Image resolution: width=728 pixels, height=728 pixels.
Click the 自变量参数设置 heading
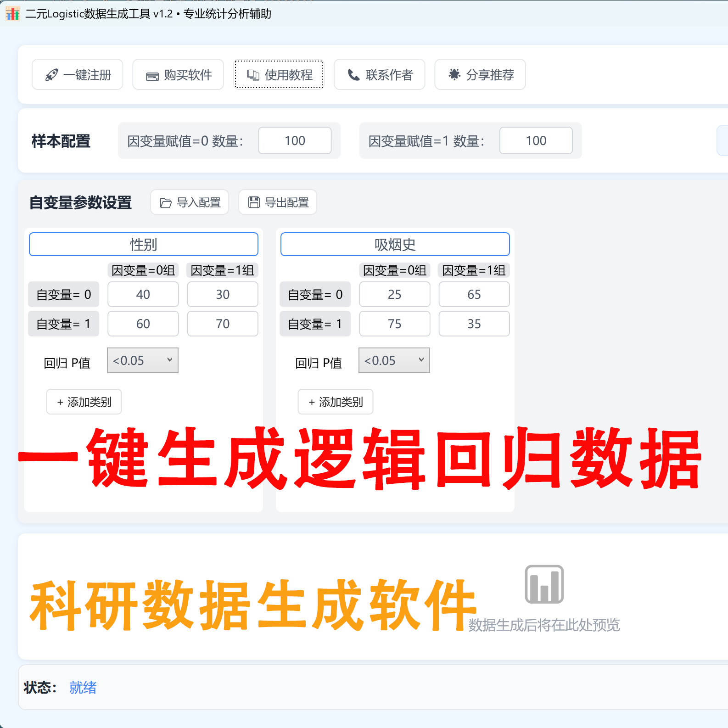click(x=81, y=202)
